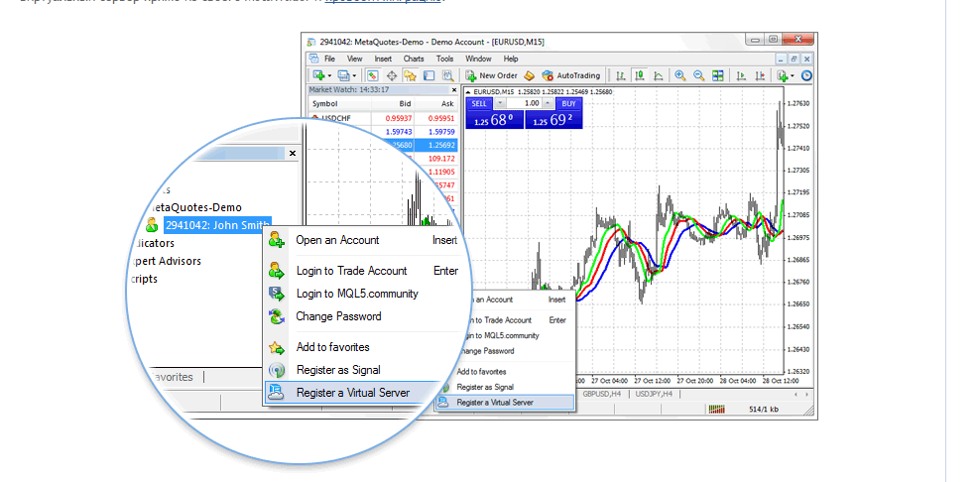Open the Tools menu
This screenshot has height=482, width=980.
445,59
